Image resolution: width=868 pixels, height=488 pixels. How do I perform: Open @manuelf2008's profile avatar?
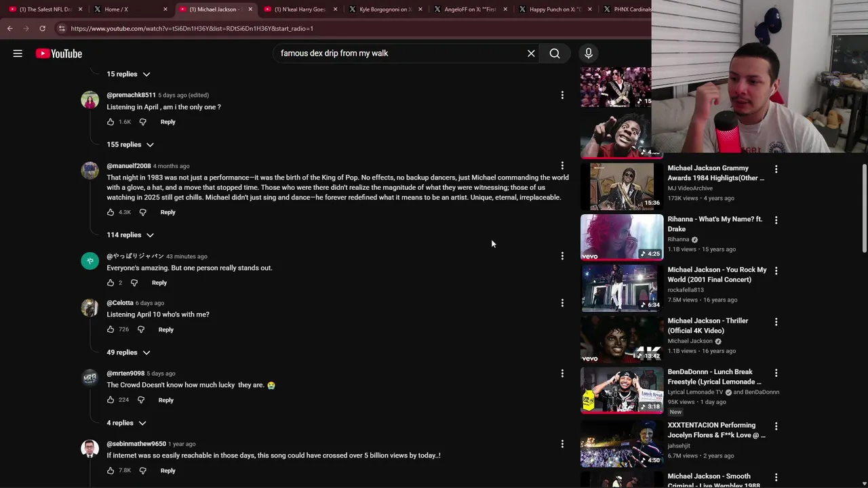(90, 170)
